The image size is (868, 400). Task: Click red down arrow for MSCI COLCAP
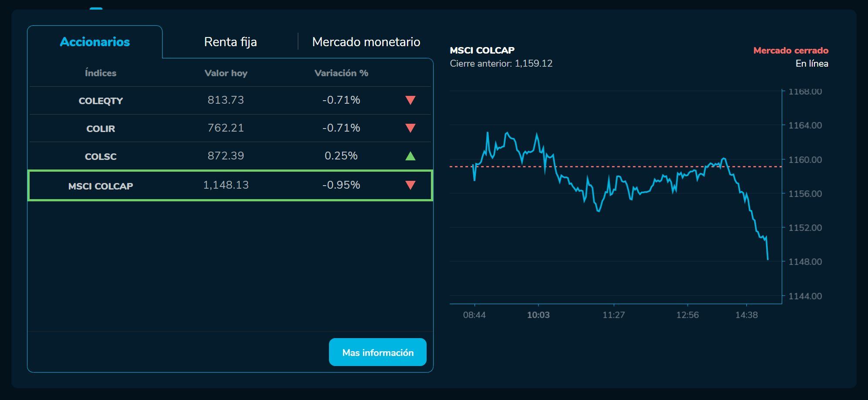[410, 185]
